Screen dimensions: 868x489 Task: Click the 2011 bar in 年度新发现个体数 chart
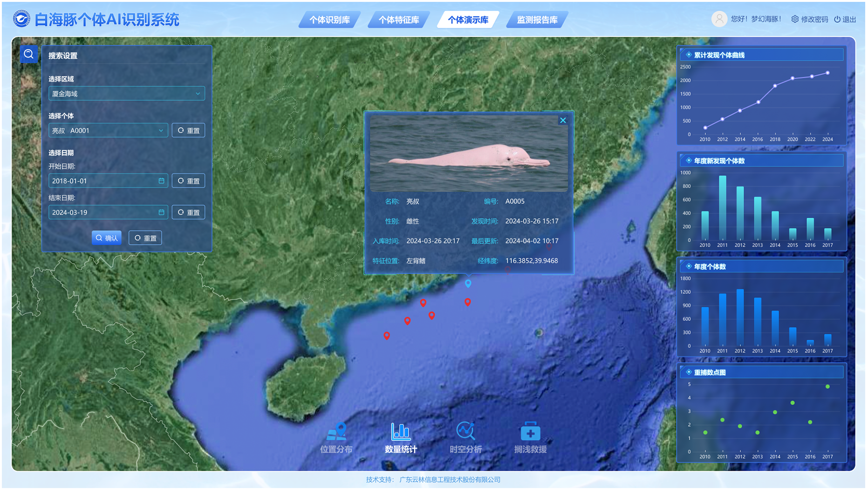click(723, 208)
